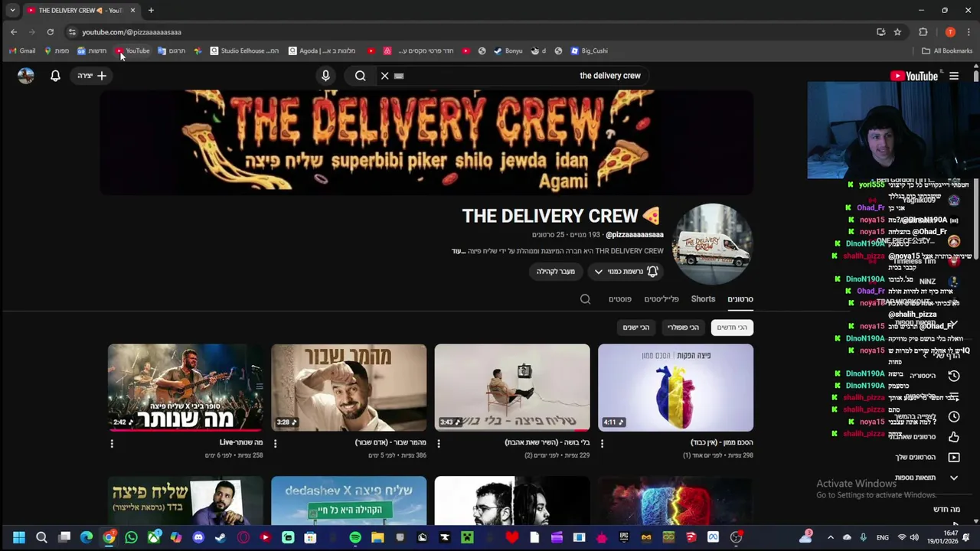Open a new Chrome tab
Screen dimensions: 980x551
(151, 10)
